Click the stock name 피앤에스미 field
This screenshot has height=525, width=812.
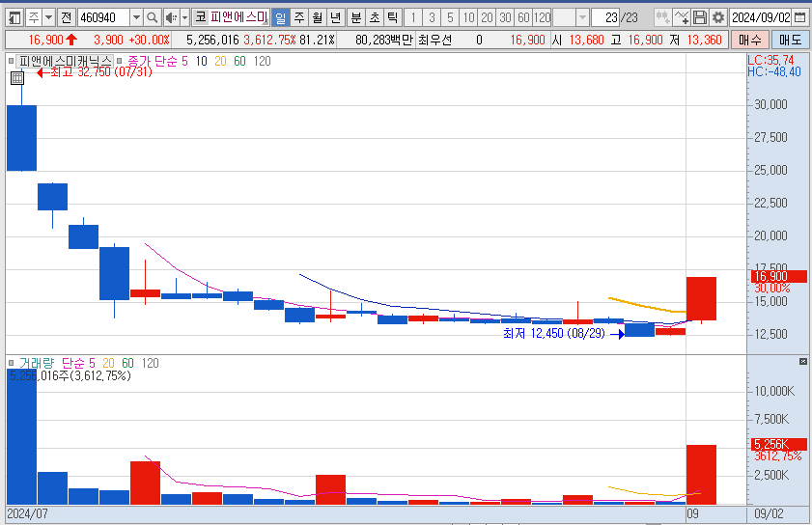[x=238, y=17]
